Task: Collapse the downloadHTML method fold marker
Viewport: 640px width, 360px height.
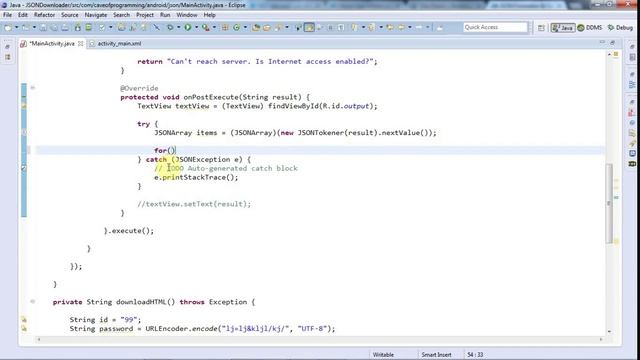Action: pyautogui.click(x=33, y=302)
